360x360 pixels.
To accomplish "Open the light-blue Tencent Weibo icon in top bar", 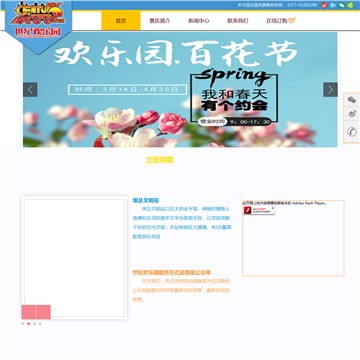I will [x=333, y=5].
